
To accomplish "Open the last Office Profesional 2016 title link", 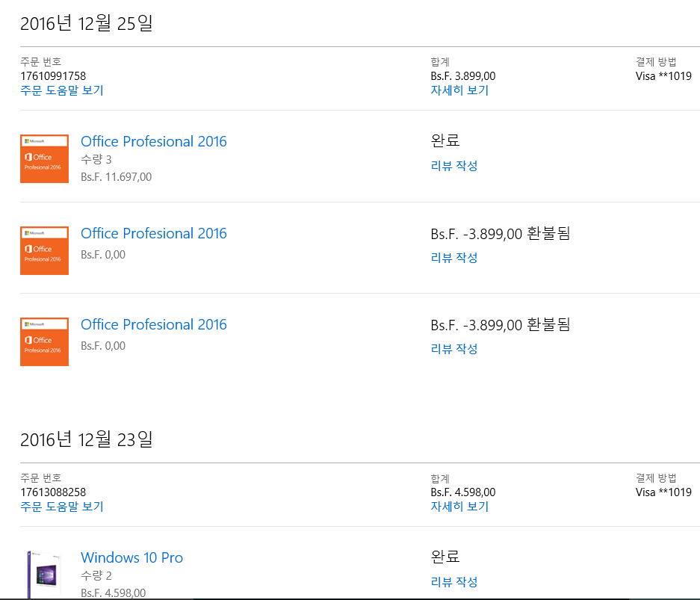I will (153, 324).
